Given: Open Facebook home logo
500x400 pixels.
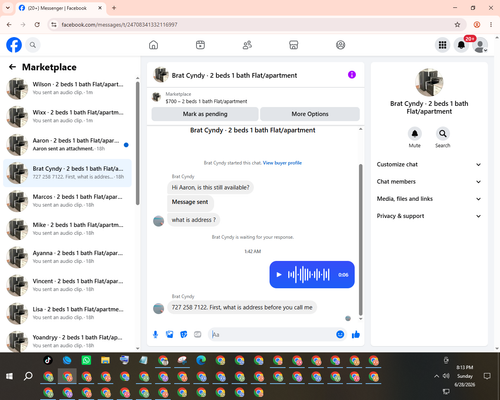Looking at the screenshot, I should click(x=14, y=45).
